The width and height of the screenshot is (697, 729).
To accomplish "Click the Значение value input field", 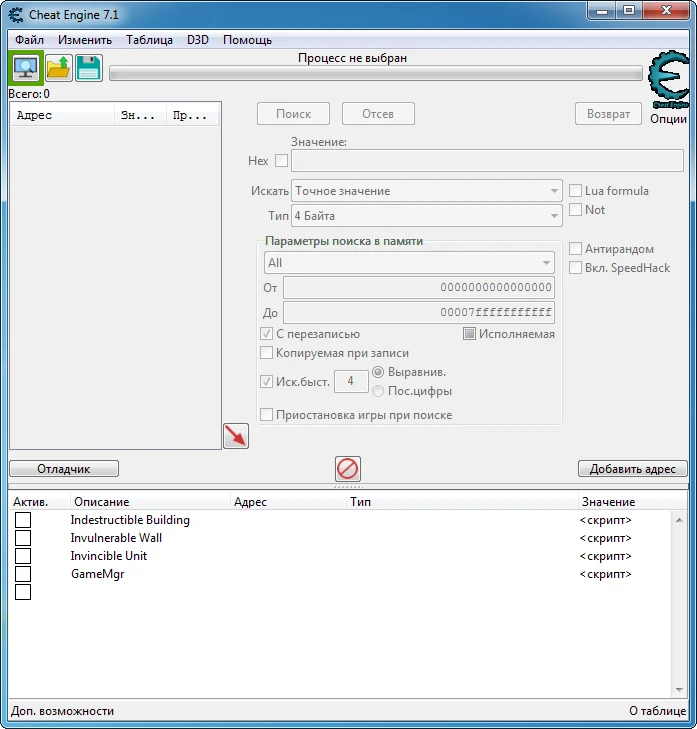I will 487,161.
